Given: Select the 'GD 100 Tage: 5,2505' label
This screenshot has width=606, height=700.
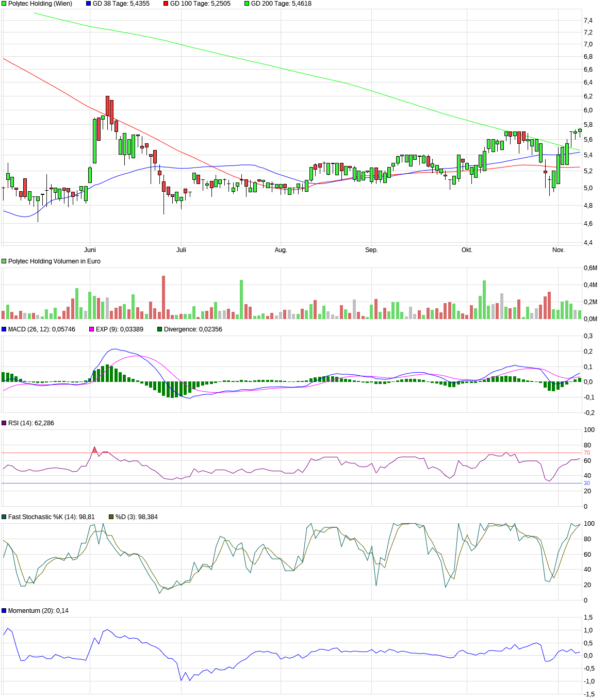Looking at the screenshot, I should [201, 4].
